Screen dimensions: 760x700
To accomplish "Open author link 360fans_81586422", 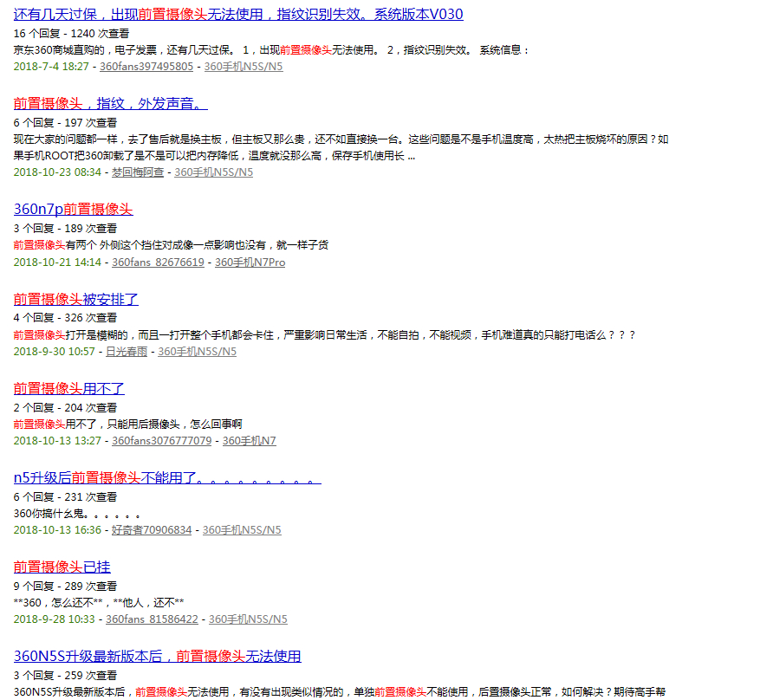I will (x=152, y=619).
